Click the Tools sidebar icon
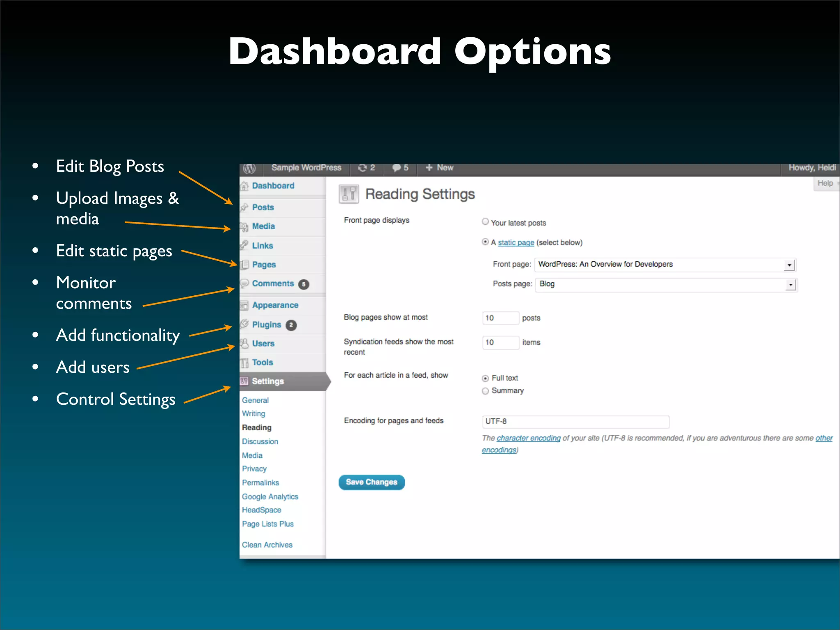840x630 pixels. [x=244, y=363]
